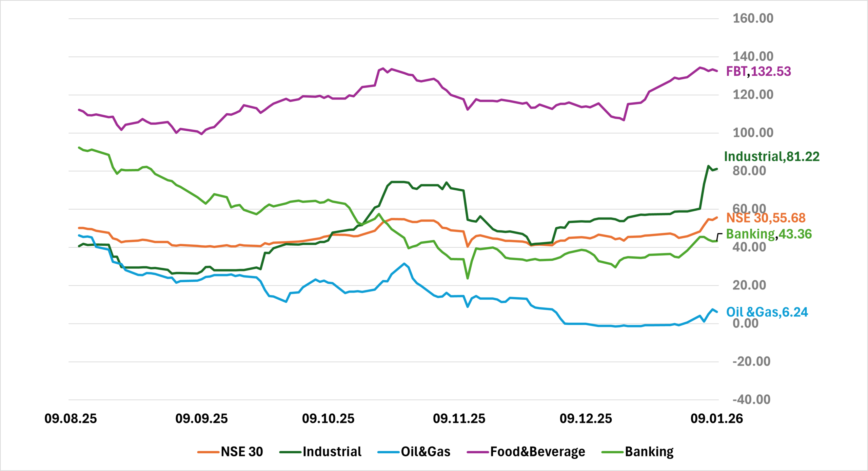This screenshot has height=471, width=868.
Task: Click the 09.08.25 date axis label
Action: tap(71, 419)
